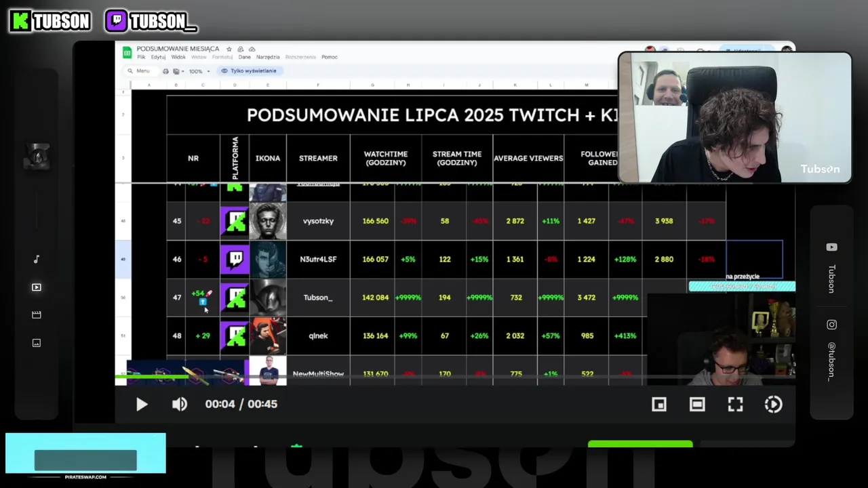Screen dimensions: 868x488
Task: Click the move-to-folder icon beside the title
Action: click(241, 49)
